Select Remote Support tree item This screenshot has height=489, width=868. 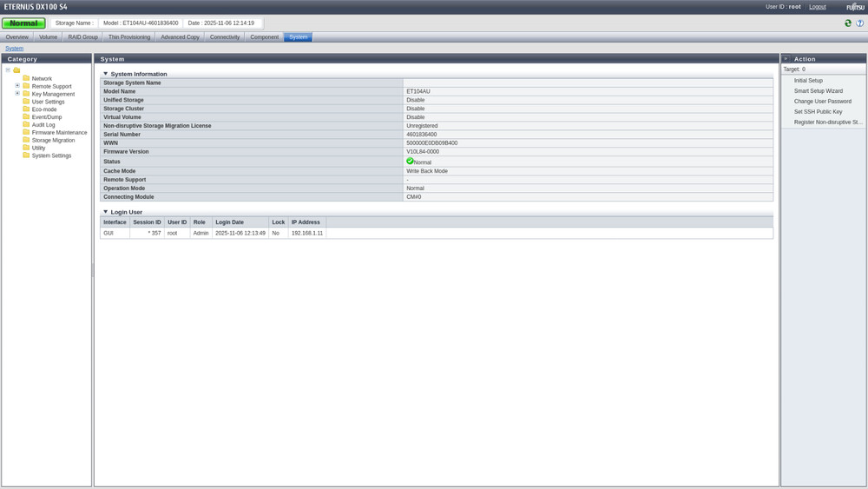pos(51,86)
